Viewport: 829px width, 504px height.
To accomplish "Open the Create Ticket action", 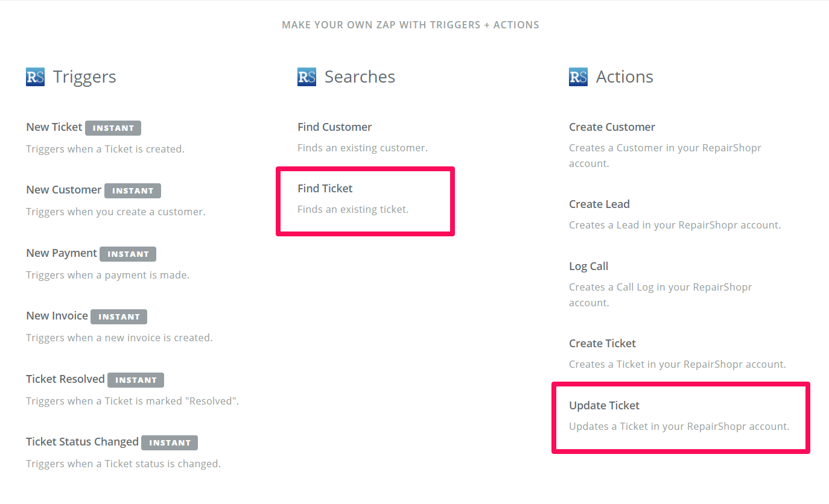I will (603, 344).
